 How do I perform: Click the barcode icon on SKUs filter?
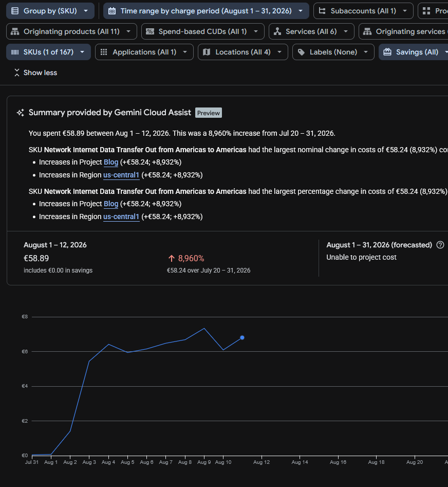[14, 52]
